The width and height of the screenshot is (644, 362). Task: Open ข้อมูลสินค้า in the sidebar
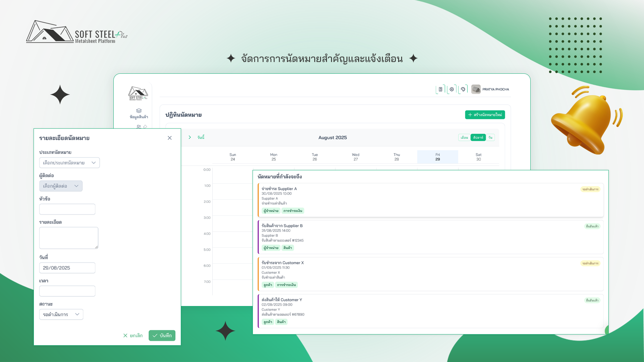pos(139,114)
